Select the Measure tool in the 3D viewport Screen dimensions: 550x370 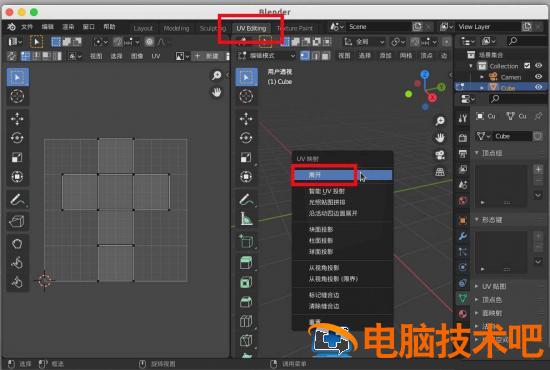click(x=246, y=219)
